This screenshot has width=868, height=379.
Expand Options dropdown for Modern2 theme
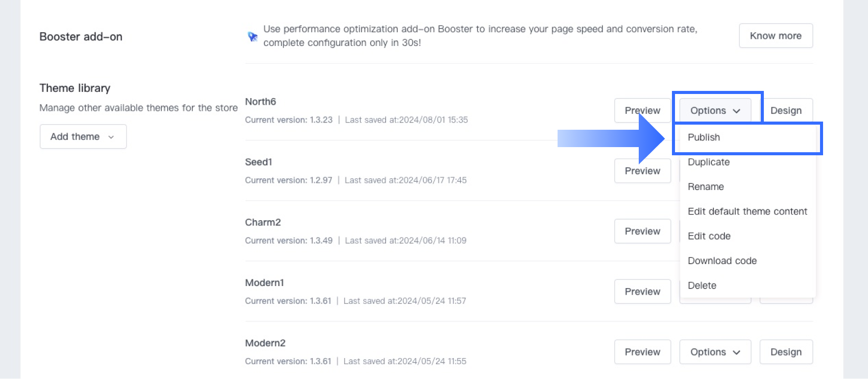(x=715, y=352)
